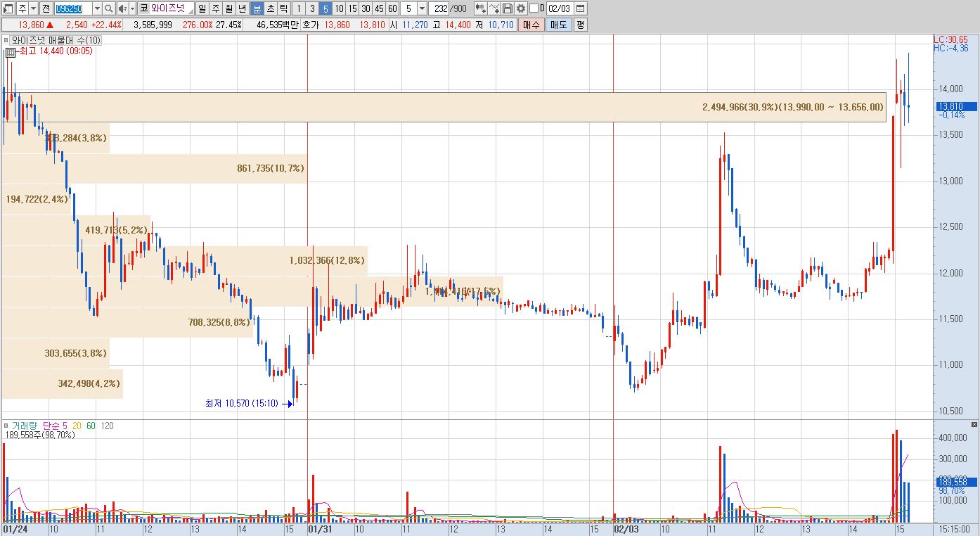Click the 전 button
Viewport: 980px width, 536px height.
point(46,8)
